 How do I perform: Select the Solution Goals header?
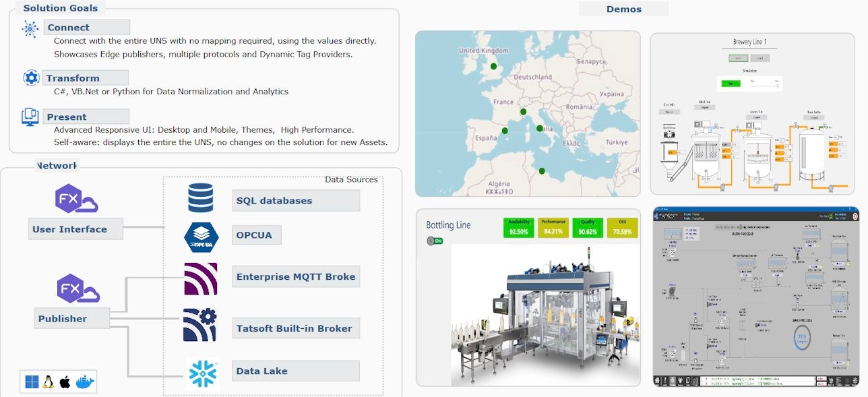[61, 8]
